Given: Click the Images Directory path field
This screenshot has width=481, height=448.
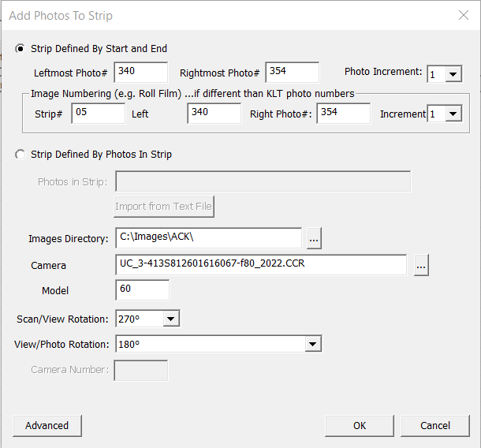Looking at the screenshot, I should (209, 238).
